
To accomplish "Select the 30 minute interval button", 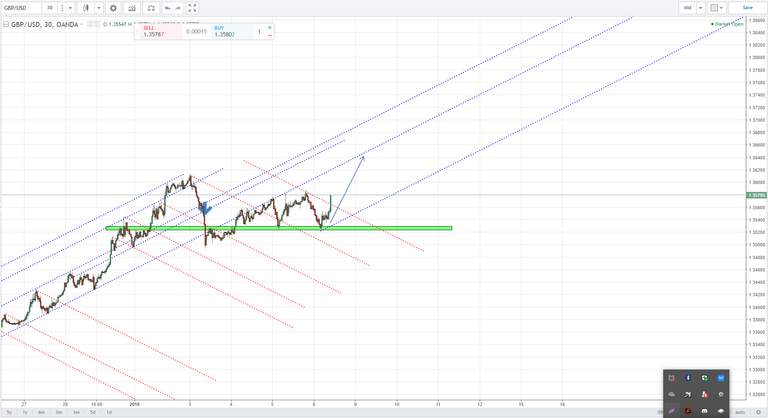I will [x=49, y=8].
